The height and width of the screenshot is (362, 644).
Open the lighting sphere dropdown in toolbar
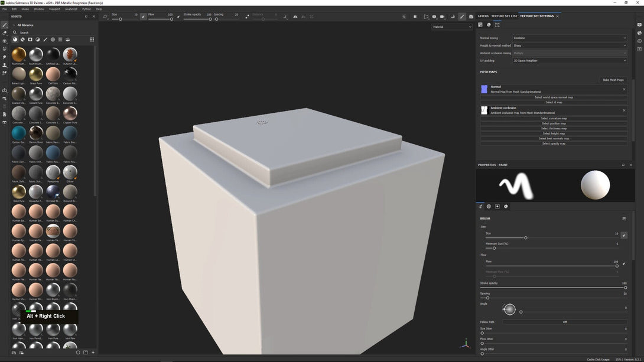click(434, 17)
